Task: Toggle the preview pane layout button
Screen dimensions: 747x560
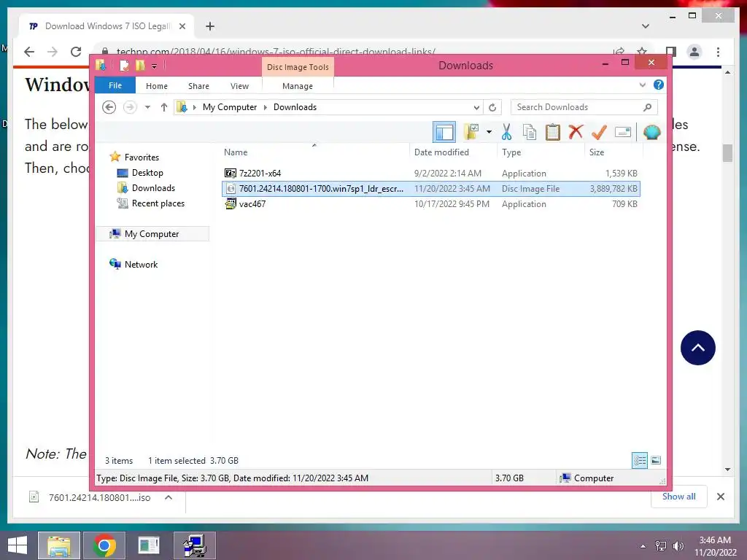Action: 444,132
